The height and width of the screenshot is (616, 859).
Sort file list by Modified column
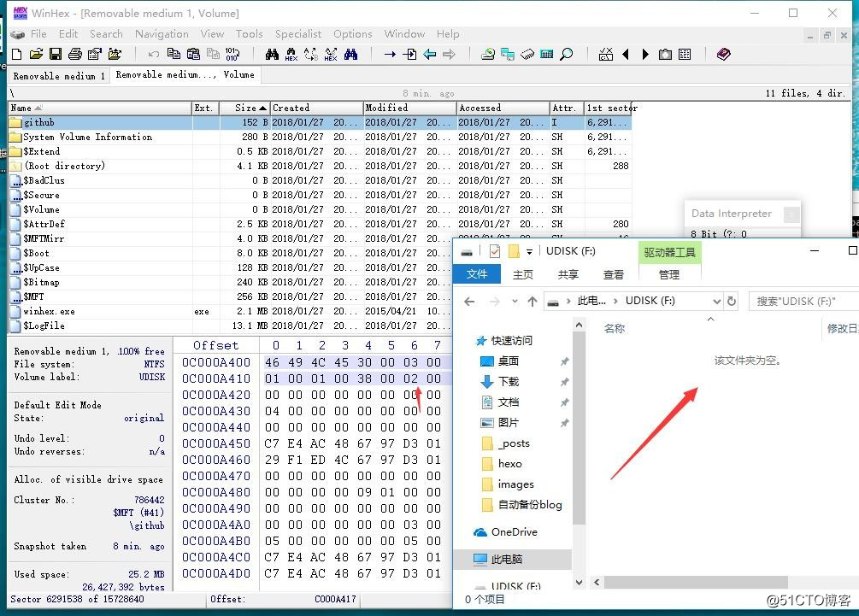pyautogui.click(x=409, y=108)
